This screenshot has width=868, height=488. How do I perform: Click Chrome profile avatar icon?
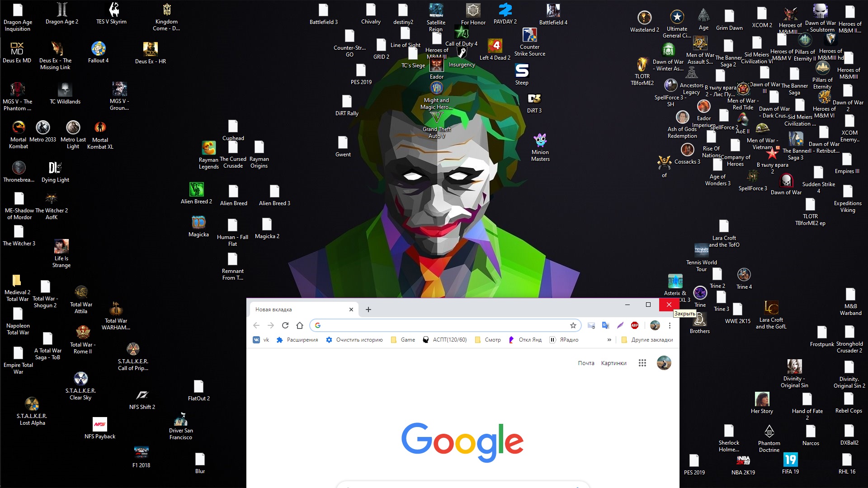click(655, 325)
